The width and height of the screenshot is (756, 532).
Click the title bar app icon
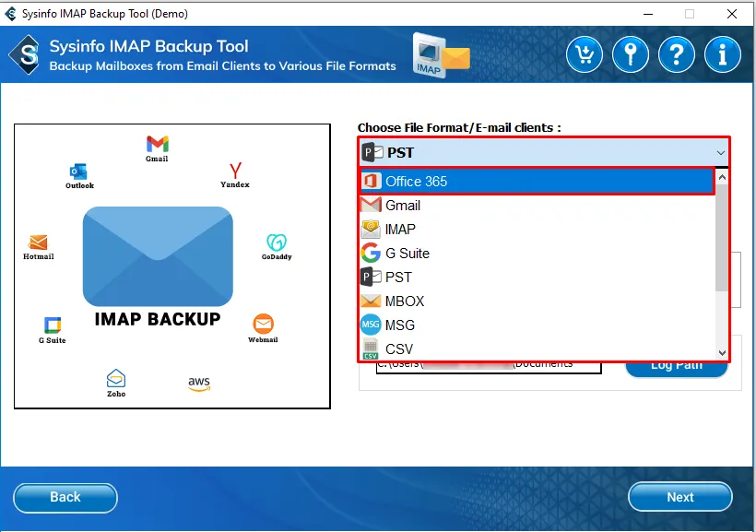pos(10,14)
